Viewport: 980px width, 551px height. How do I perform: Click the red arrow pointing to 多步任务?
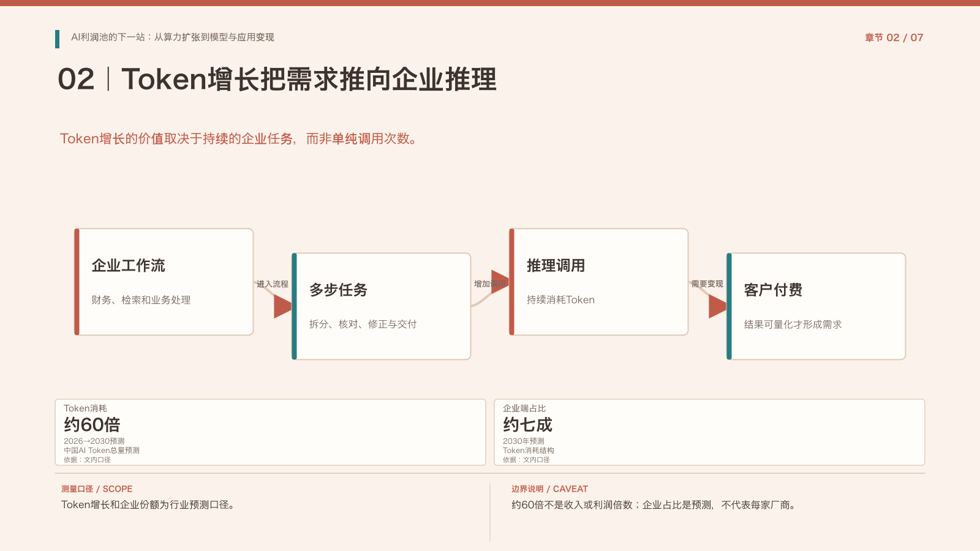coord(282,306)
